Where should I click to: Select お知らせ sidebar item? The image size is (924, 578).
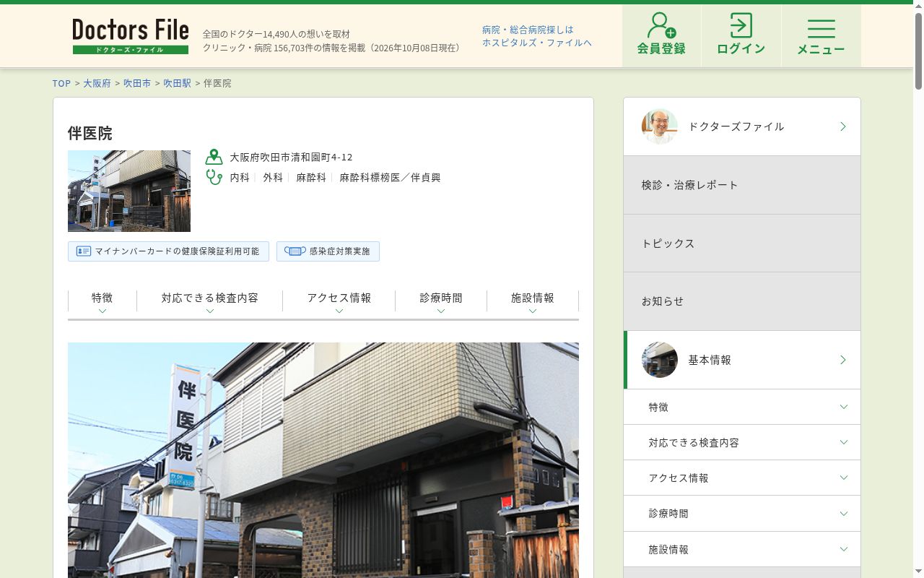(x=742, y=301)
